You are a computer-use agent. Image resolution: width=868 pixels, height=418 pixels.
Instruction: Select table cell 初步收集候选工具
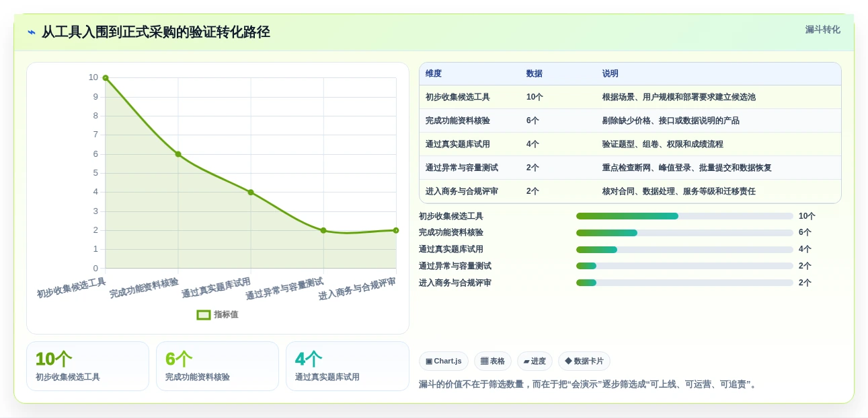coord(458,98)
